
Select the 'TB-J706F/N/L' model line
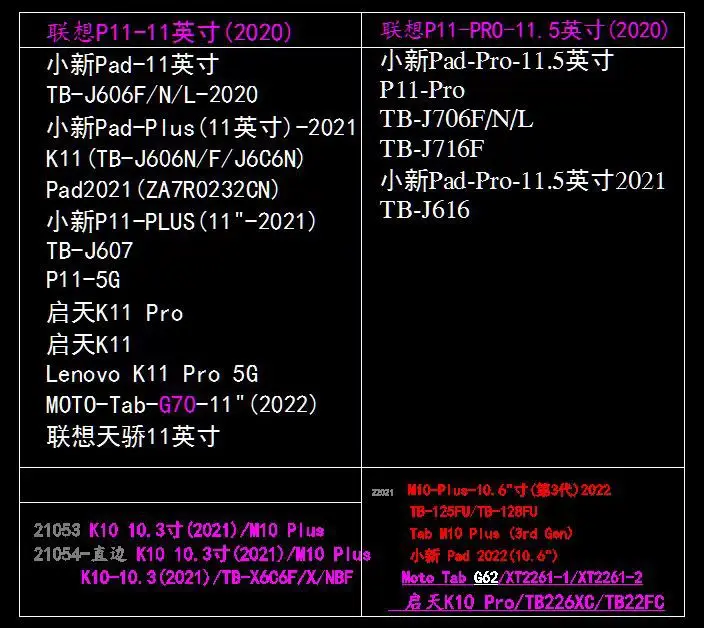tap(456, 119)
